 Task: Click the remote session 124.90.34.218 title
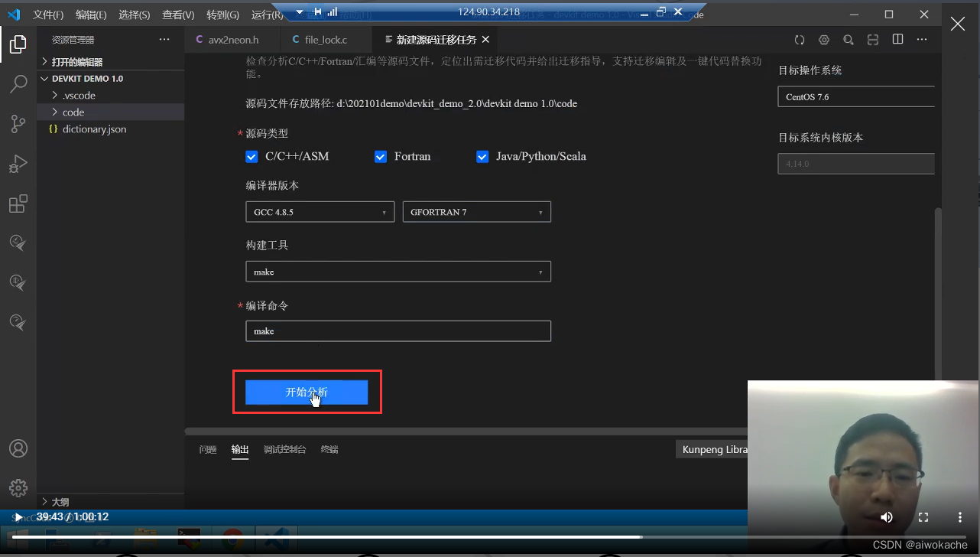(488, 11)
